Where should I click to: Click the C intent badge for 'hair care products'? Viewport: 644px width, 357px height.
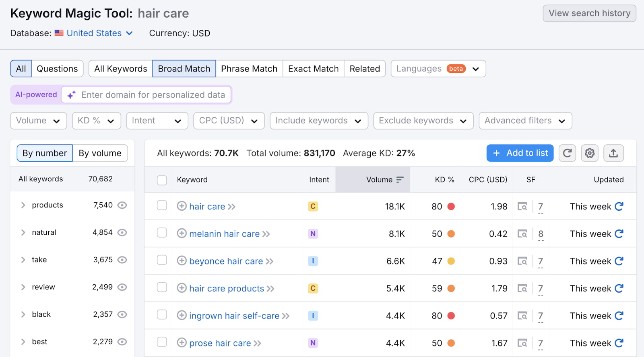coord(313,288)
